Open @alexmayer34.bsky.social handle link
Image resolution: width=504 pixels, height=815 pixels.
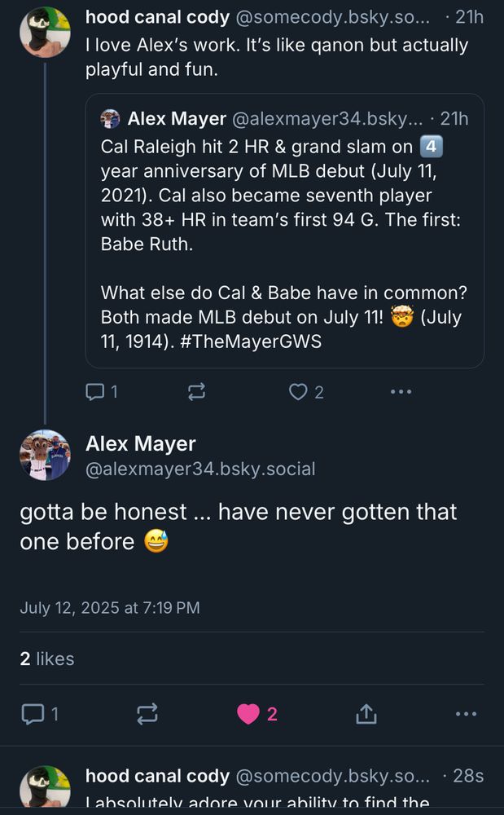coord(200,469)
